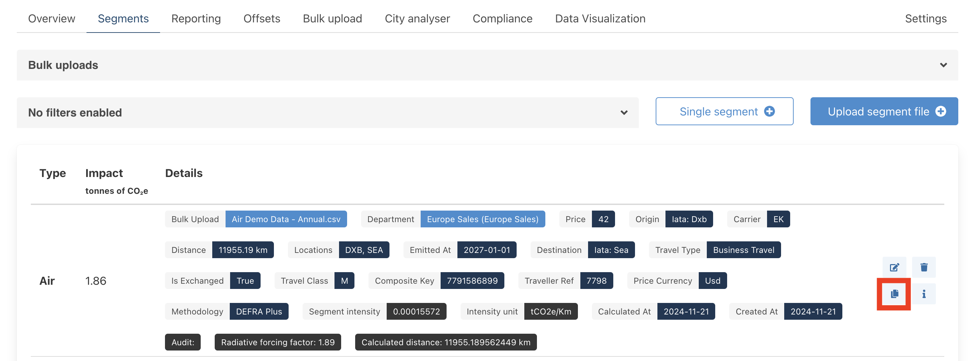Screen dimensions: 980x361
Task: Click the delete segment trash icon
Action: 924,267
